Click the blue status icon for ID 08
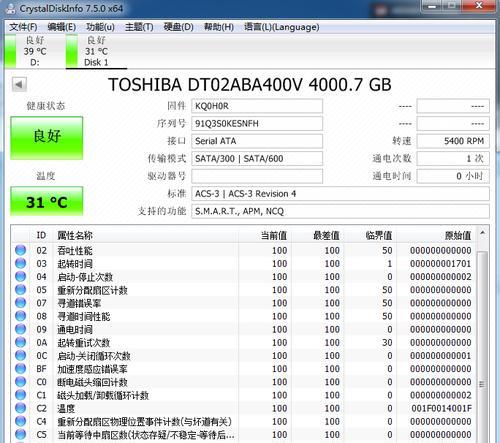500x443 pixels. pos(21,316)
